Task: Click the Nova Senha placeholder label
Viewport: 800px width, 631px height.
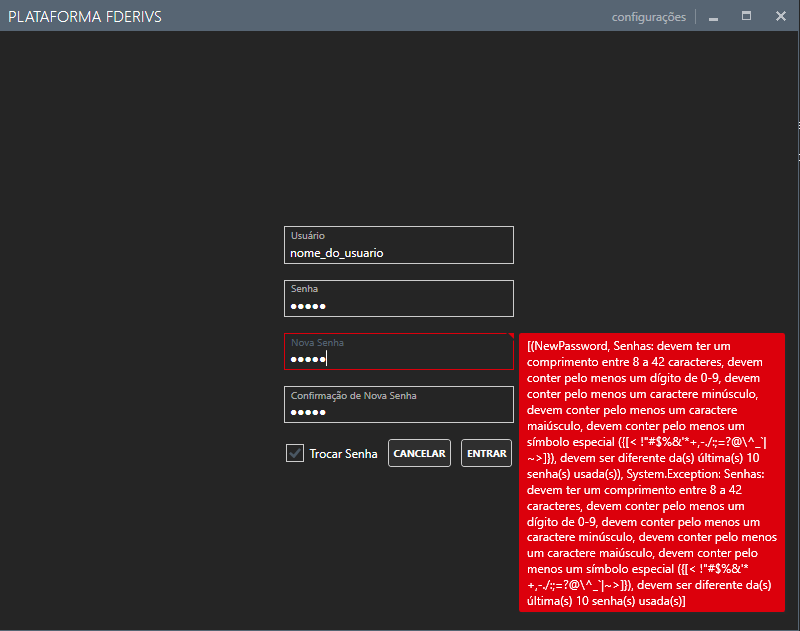Action: (x=317, y=343)
